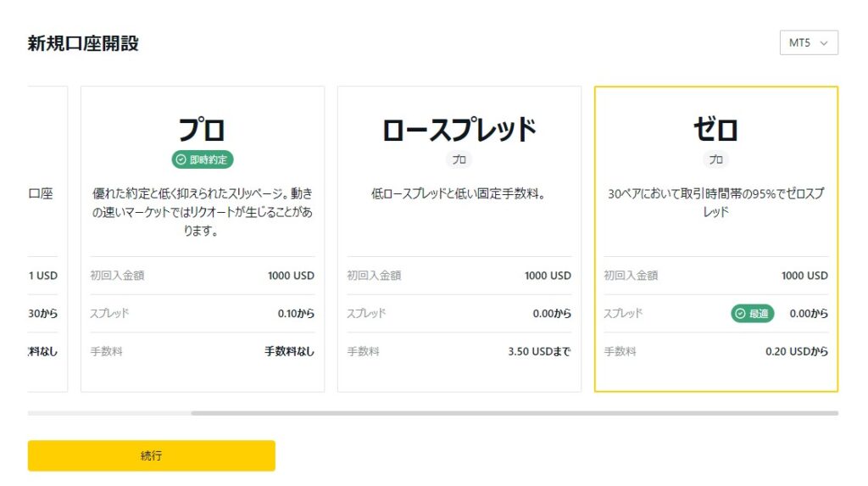Click the yellow 続行 continue button
Screen dimensions: 868x486
pyautogui.click(x=151, y=455)
